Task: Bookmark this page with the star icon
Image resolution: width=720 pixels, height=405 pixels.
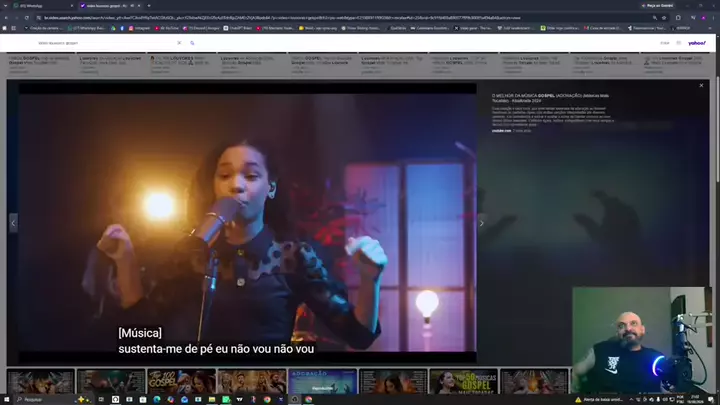Action: click(664, 17)
